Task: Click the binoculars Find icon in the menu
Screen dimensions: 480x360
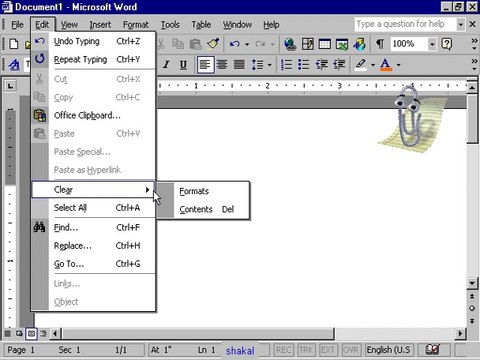Action: [x=40, y=227]
